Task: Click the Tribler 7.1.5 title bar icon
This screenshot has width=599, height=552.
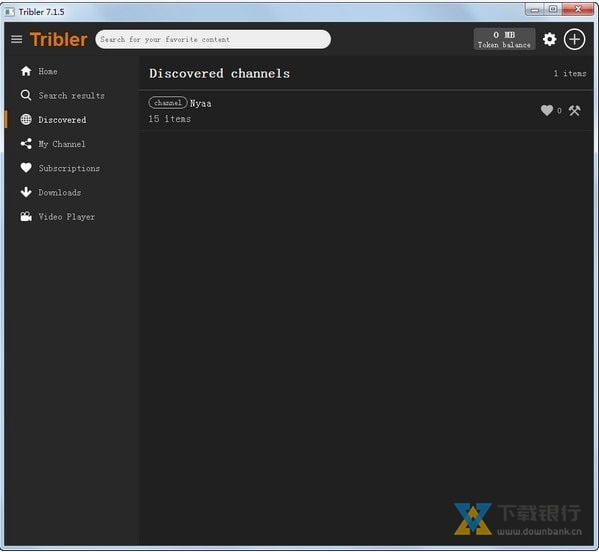Action: coord(9,12)
